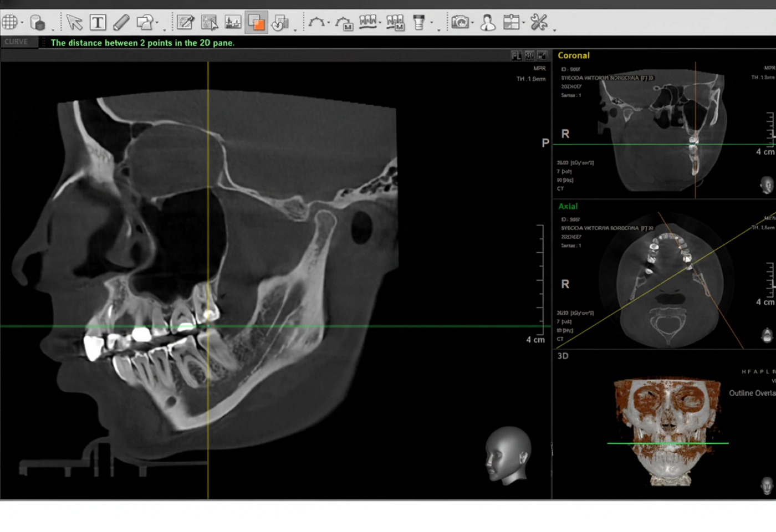Click the grid layout icon

9,23
